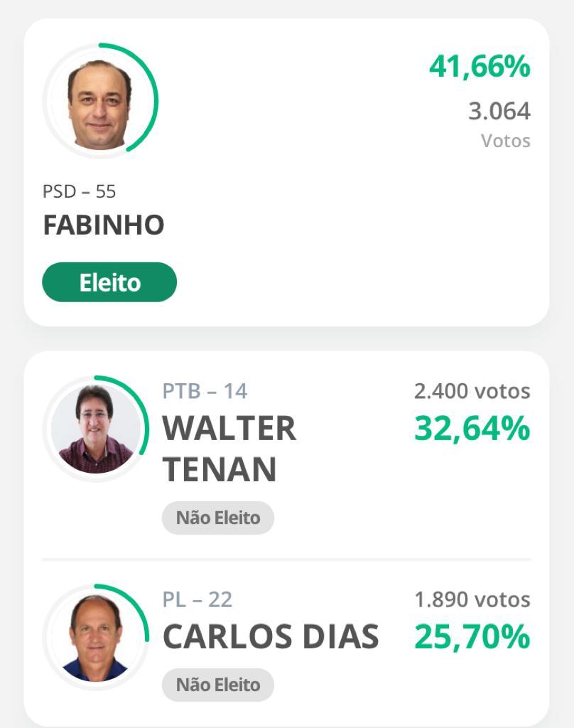Image resolution: width=574 pixels, height=728 pixels.
Task: Click the 41,66% percentage figure
Action: click(x=480, y=66)
